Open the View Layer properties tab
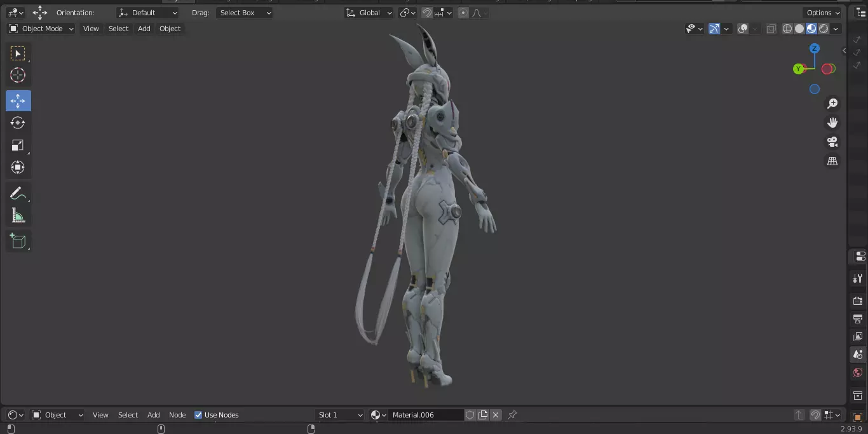 [x=858, y=337]
